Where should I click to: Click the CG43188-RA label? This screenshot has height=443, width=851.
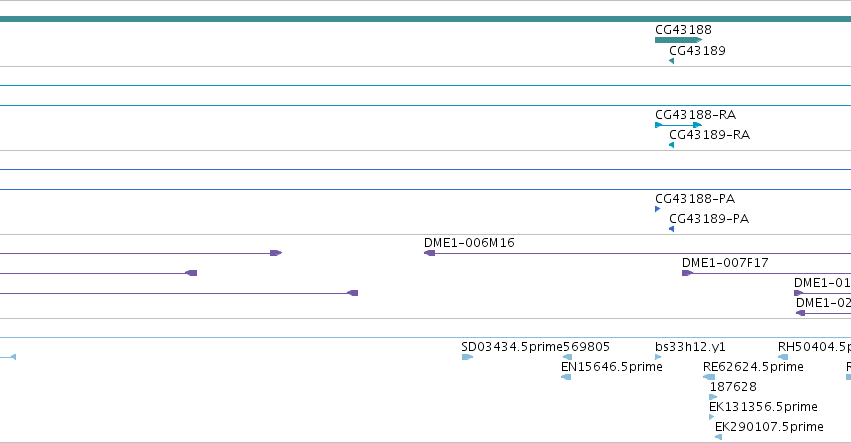pyautogui.click(x=696, y=115)
